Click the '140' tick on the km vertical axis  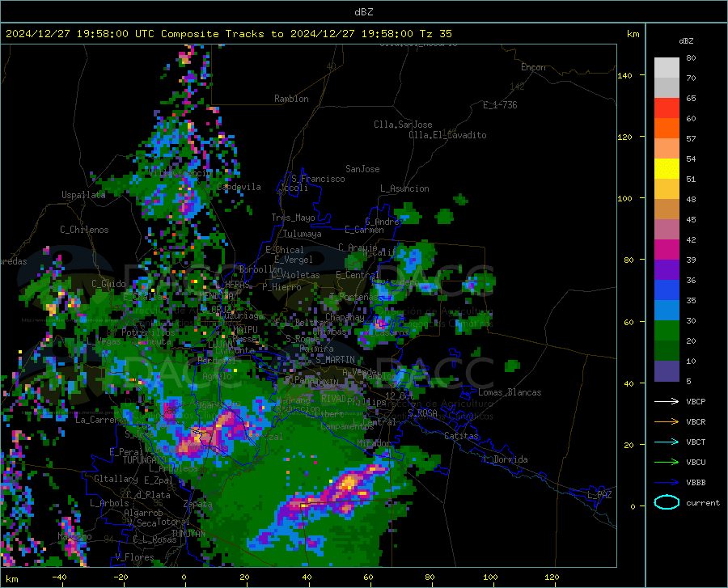624,75
